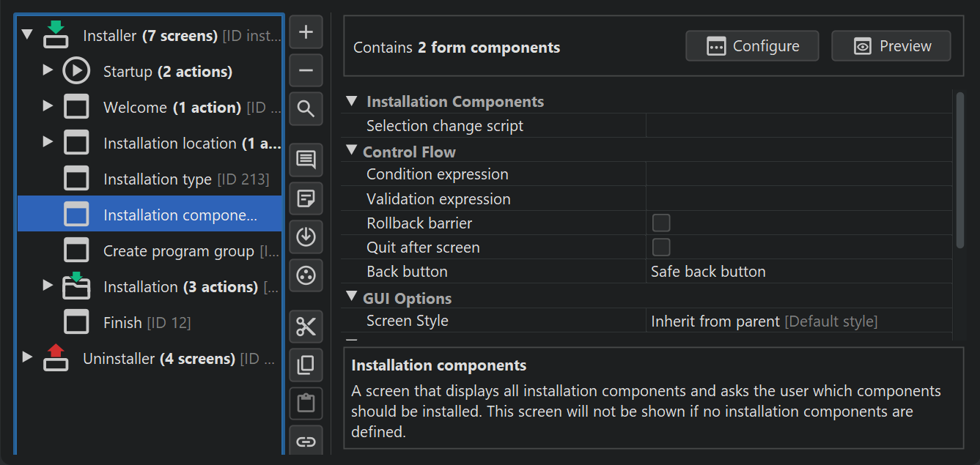Click the chain link icon

[x=306, y=441]
